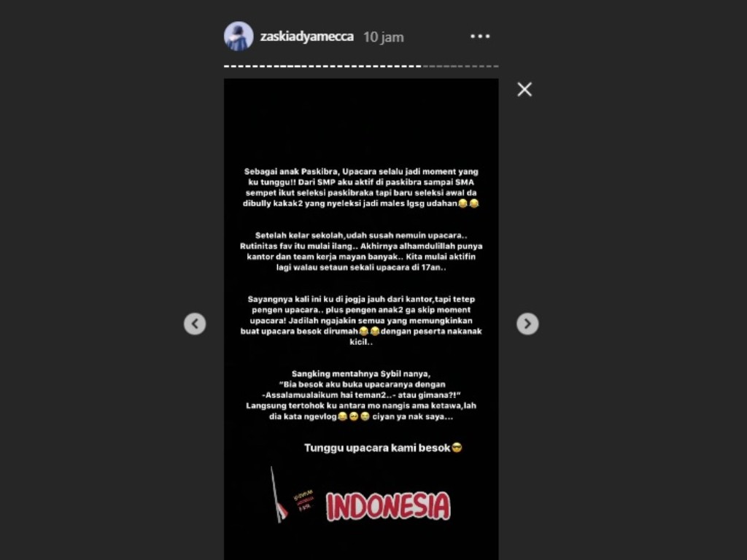Open the three-dots more options menu

click(x=480, y=36)
